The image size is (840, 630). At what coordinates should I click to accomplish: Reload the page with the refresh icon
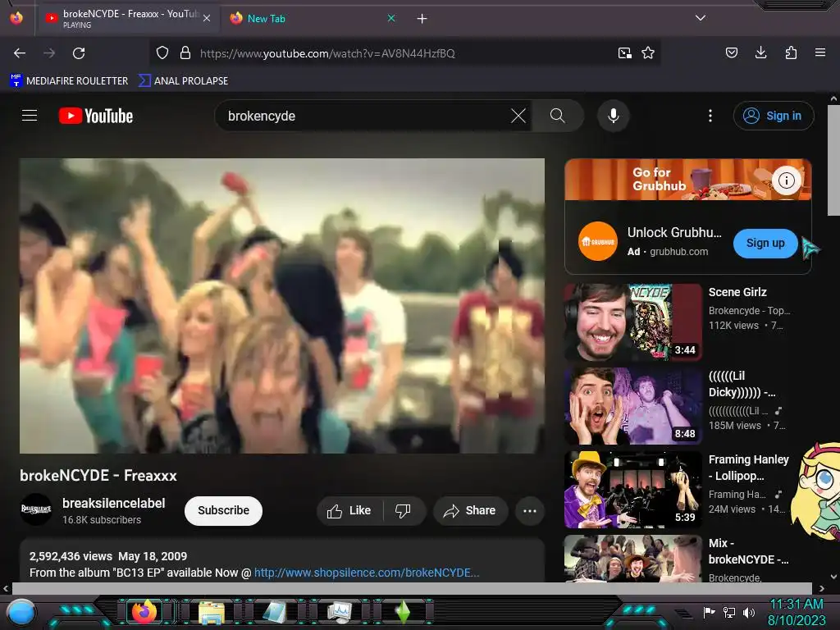click(x=79, y=53)
